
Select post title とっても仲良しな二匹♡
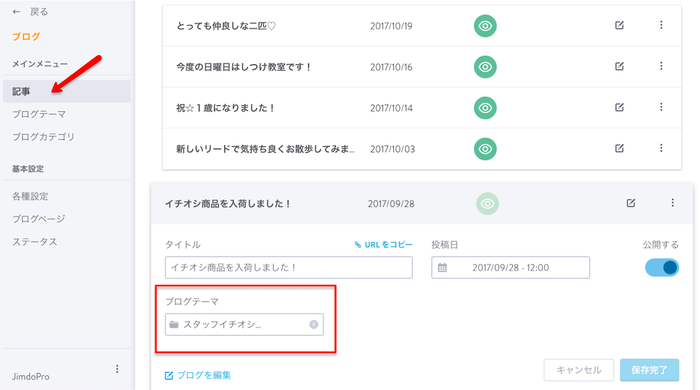226,26
